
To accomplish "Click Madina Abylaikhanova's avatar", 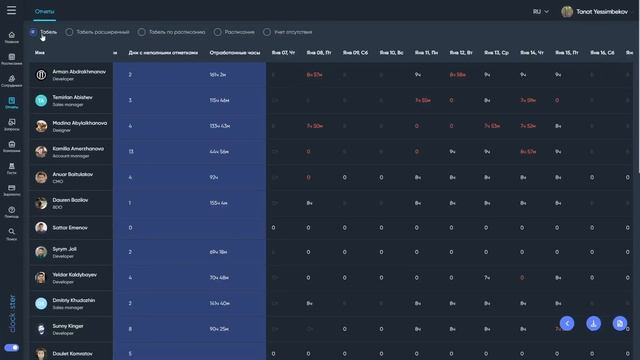I will pos(41,126).
